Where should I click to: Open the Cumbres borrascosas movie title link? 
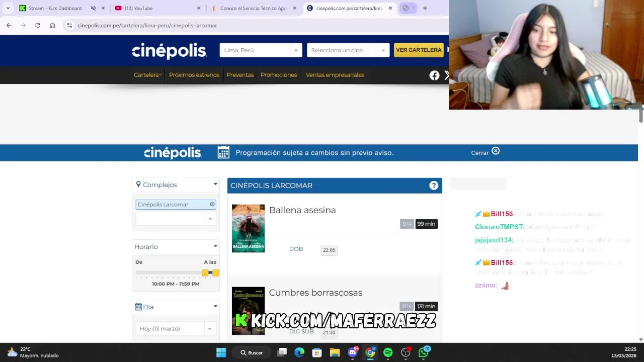click(315, 293)
